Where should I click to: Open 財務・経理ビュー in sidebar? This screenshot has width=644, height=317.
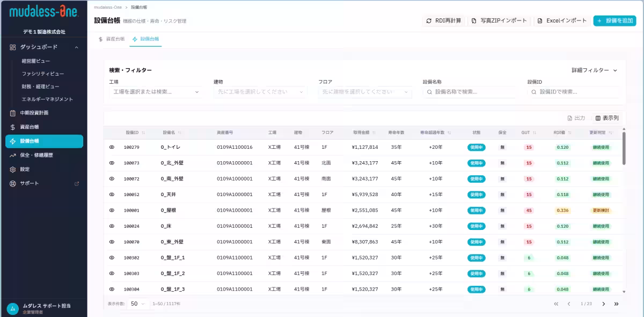pos(41,87)
